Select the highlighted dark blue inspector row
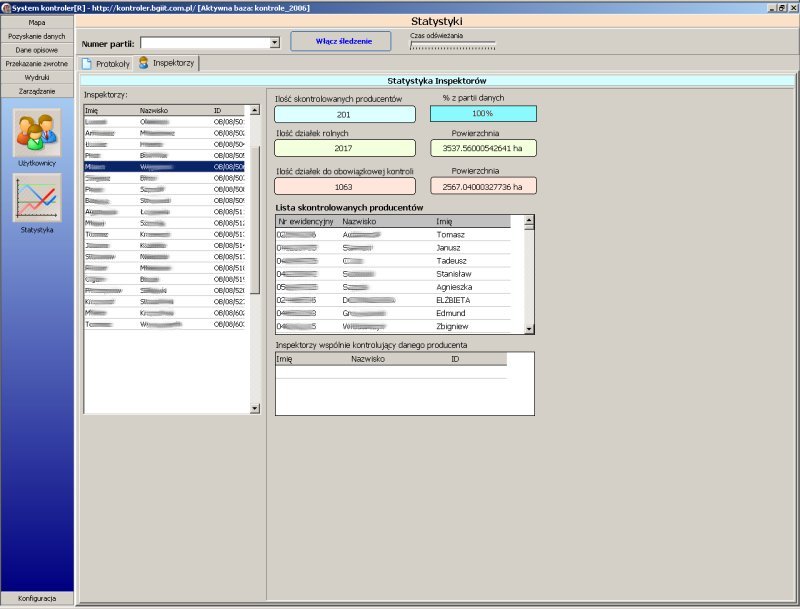The height and width of the screenshot is (609, 800). pyautogui.click(x=164, y=167)
